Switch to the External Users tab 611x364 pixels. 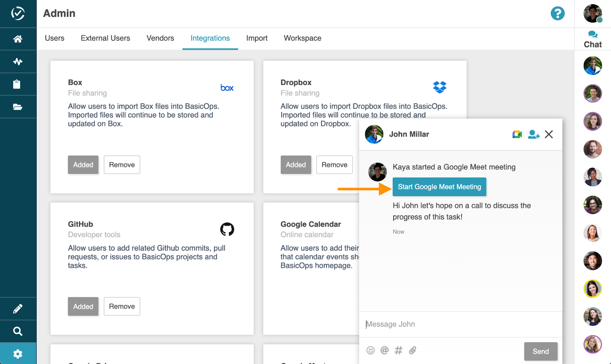pos(105,38)
